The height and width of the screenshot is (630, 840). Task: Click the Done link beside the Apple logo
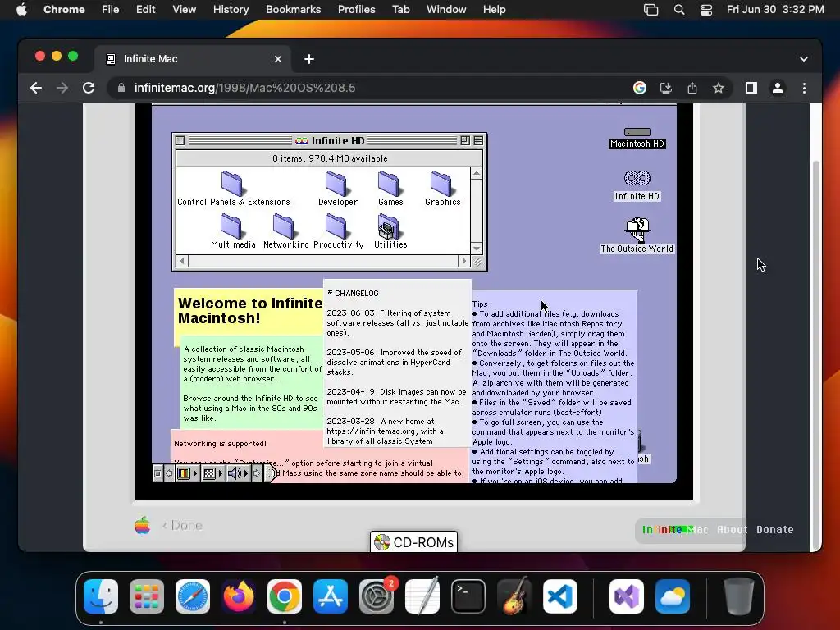pyautogui.click(x=183, y=526)
